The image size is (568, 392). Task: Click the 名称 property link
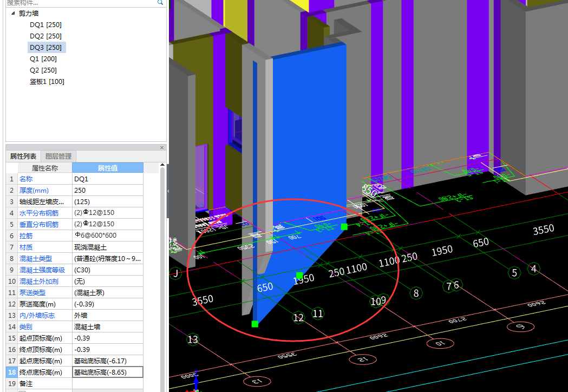click(26, 179)
